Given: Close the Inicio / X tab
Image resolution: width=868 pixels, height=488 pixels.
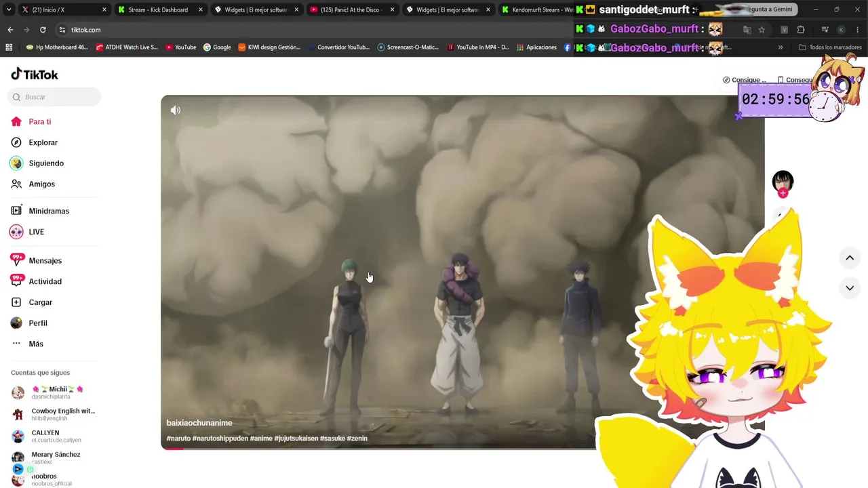Looking at the screenshot, I should coord(104,9).
